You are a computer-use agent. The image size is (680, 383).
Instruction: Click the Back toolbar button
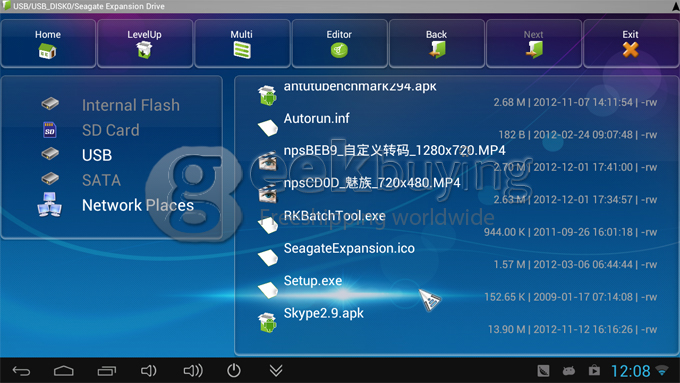pos(436,43)
